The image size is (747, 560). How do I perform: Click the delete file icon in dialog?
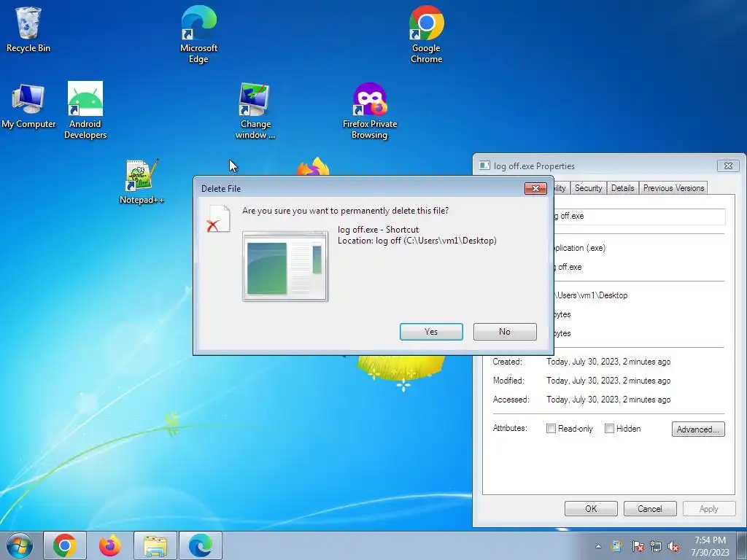(x=219, y=219)
